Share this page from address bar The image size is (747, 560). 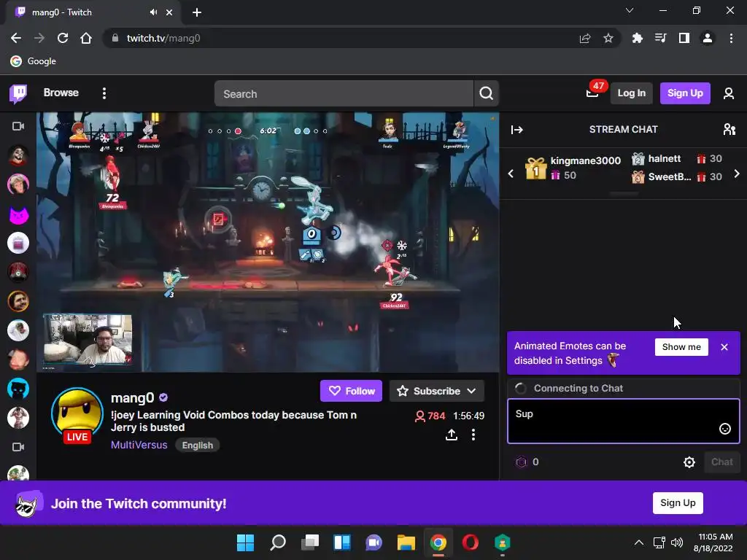pos(585,38)
